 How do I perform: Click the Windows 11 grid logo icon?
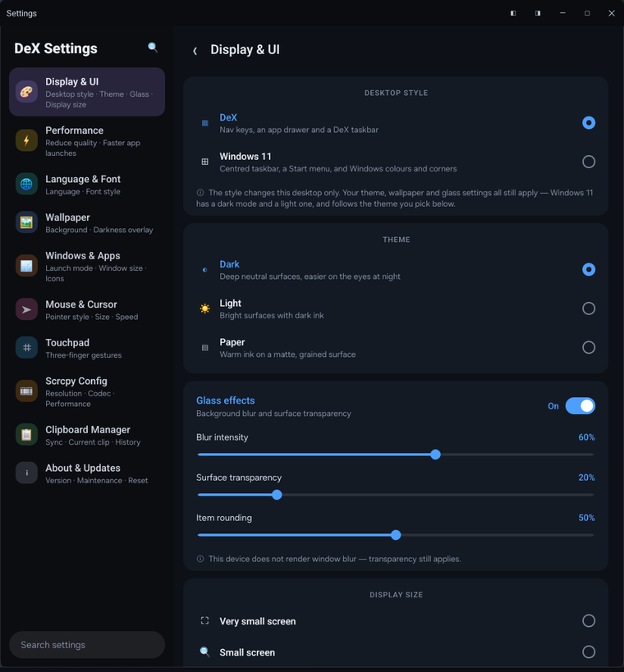point(205,162)
